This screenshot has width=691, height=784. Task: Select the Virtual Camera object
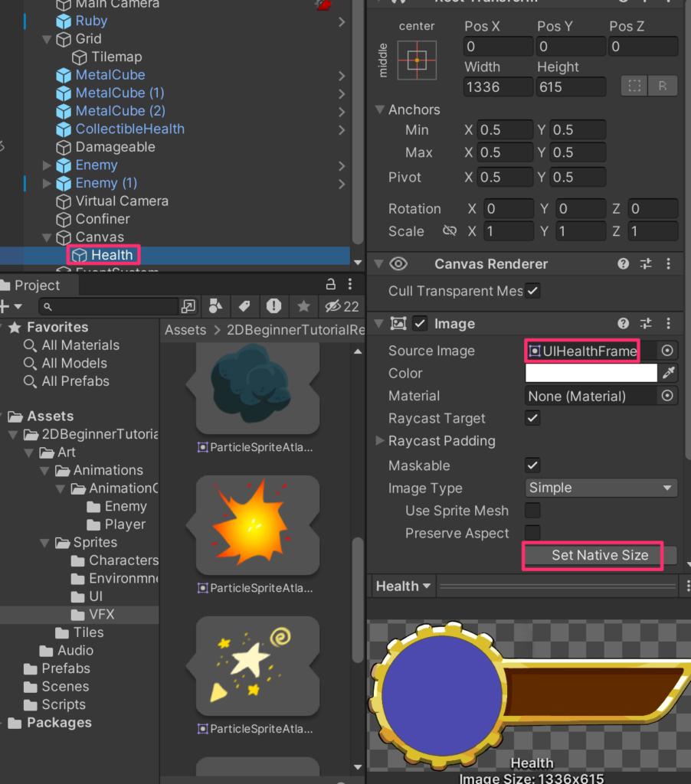pyautogui.click(x=122, y=201)
